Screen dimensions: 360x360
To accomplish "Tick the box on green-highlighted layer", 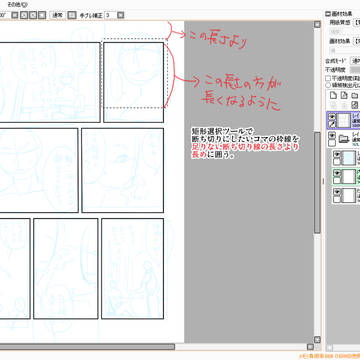I will pyautogui.click(x=337, y=180).
